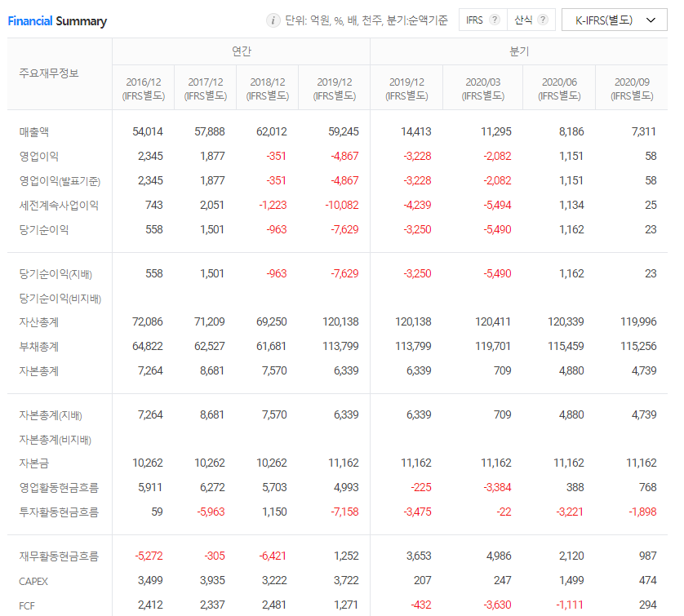Click the 매출액 row label
684x616 pixels.
[34, 131]
